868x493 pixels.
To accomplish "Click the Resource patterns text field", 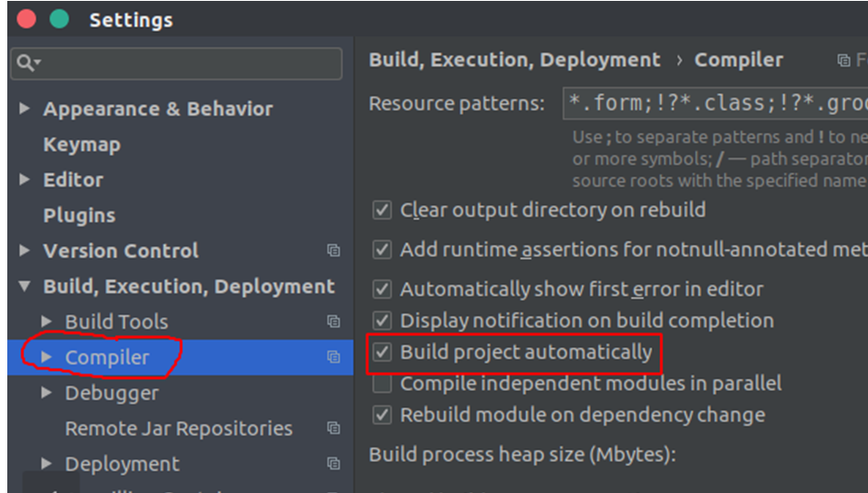I will 715,104.
